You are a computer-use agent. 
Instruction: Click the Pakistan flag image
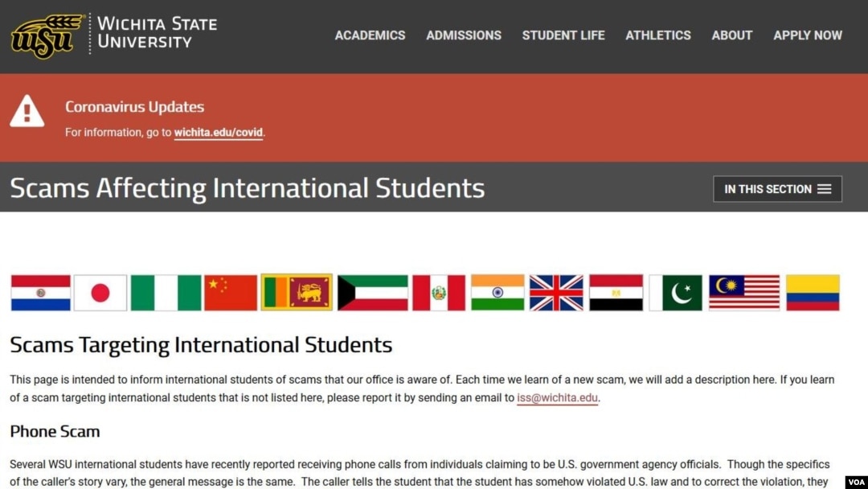[x=675, y=293]
